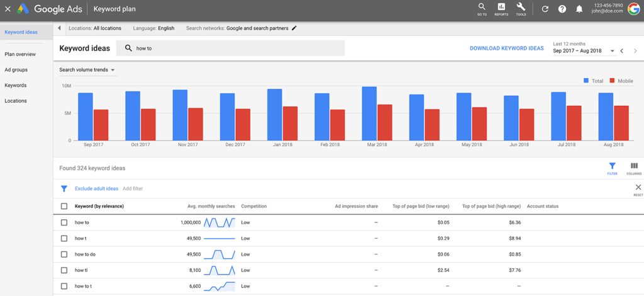Check the 'how t' keyword row
Viewport: 644px width, 296px height.
[64, 239]
